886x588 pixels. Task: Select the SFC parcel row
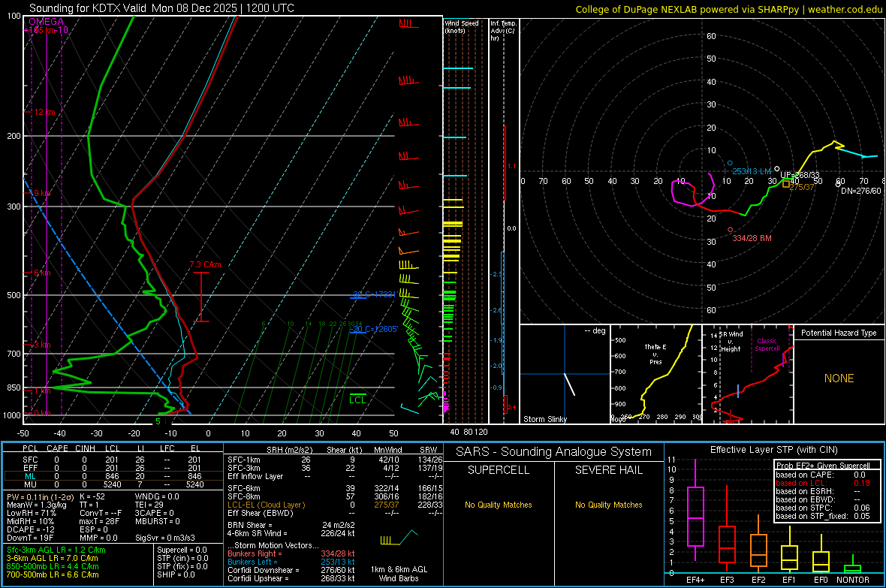coord(113,460)
